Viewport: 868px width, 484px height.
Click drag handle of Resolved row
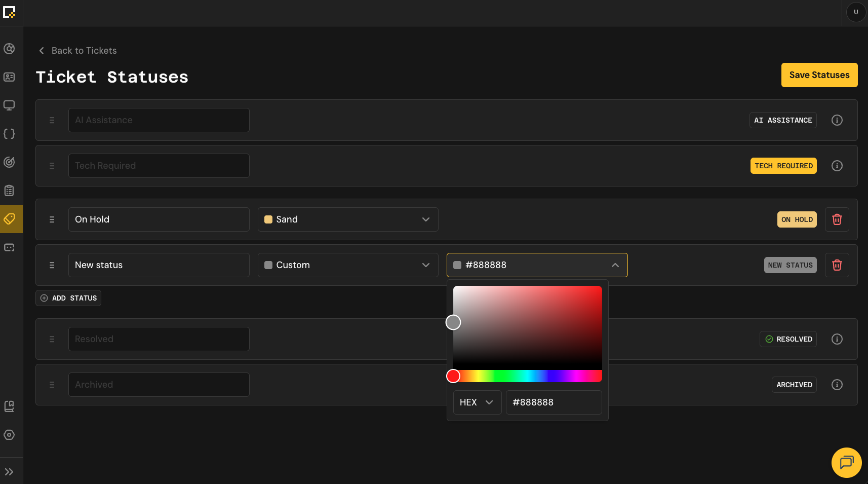[x=52, y=339]
